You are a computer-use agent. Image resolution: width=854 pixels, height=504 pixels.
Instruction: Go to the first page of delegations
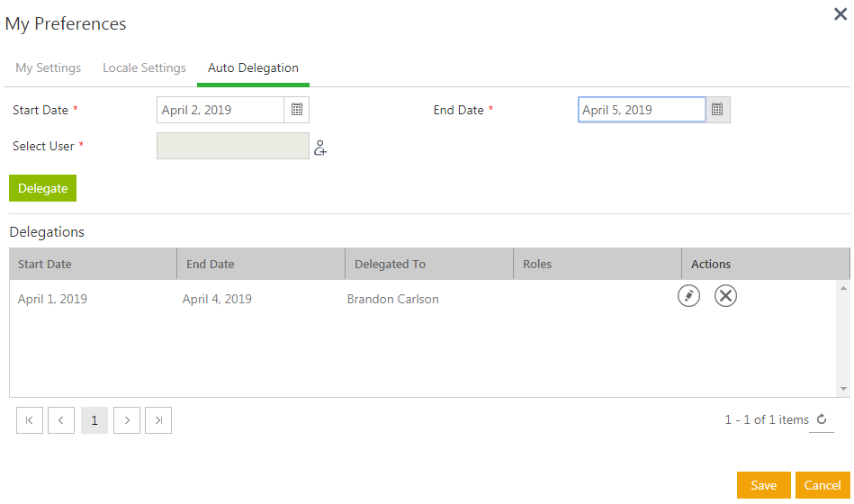click(x=30, y=420)
